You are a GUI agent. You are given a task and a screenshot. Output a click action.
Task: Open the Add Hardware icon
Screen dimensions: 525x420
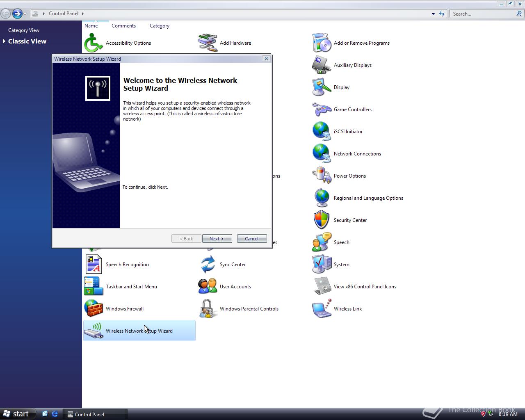click(x=208, y=43)
